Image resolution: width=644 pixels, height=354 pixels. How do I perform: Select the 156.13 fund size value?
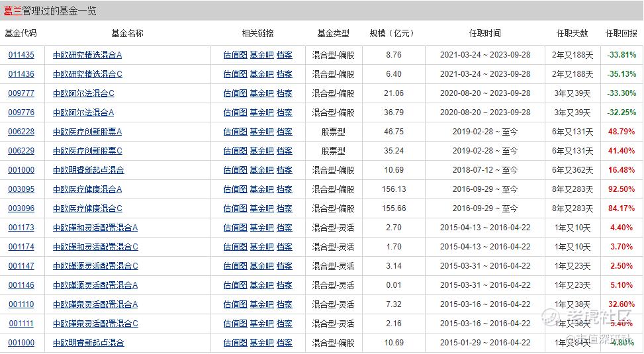(394, 189)
